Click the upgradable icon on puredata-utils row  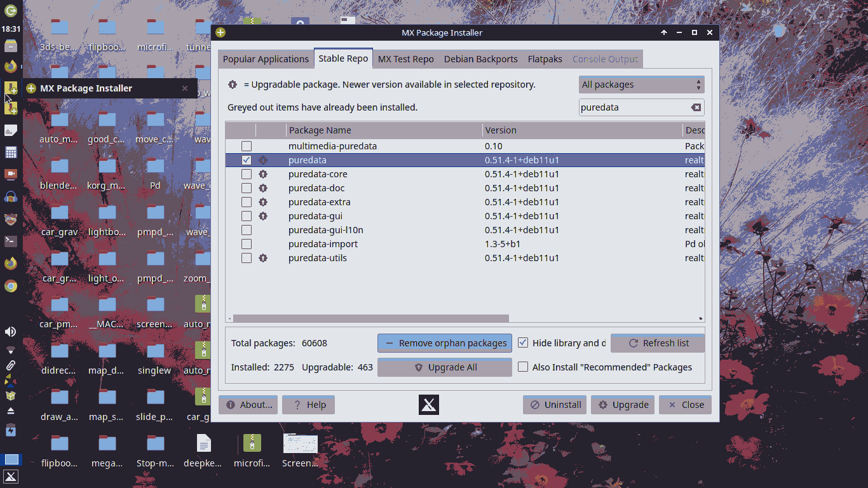point(263,258)
